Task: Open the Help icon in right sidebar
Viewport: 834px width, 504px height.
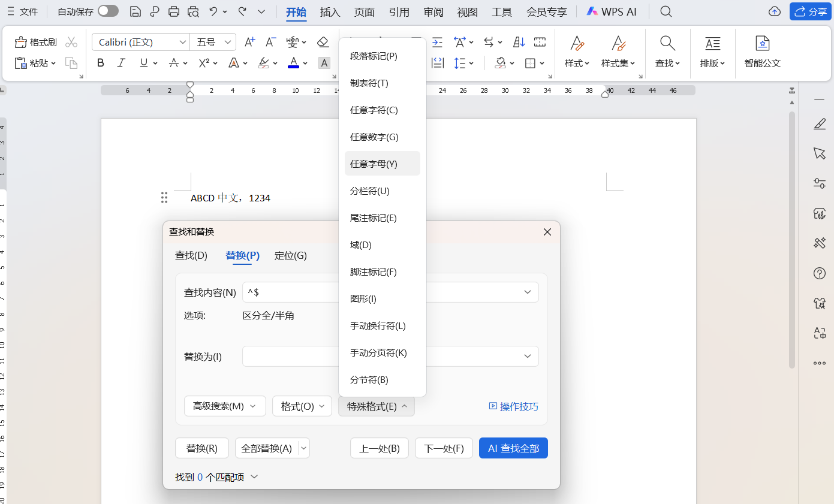Action: click(819, 273)
